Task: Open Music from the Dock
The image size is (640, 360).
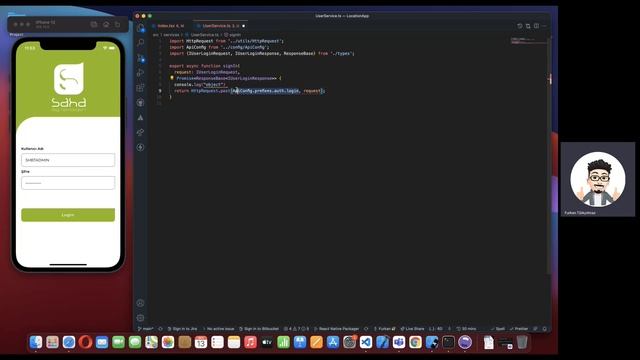Action: pos(250,342)
